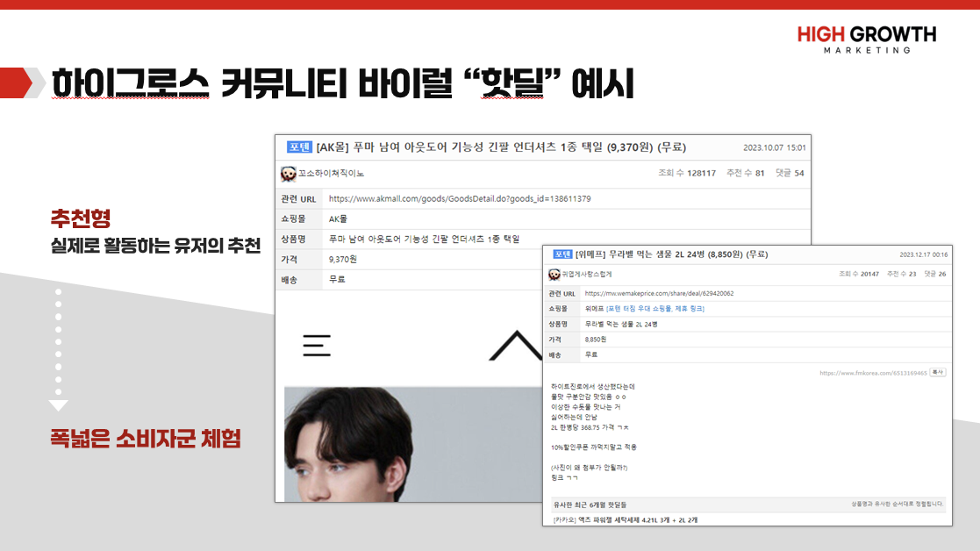Open the wemakeprice.com share deal URL

[659, 293]
